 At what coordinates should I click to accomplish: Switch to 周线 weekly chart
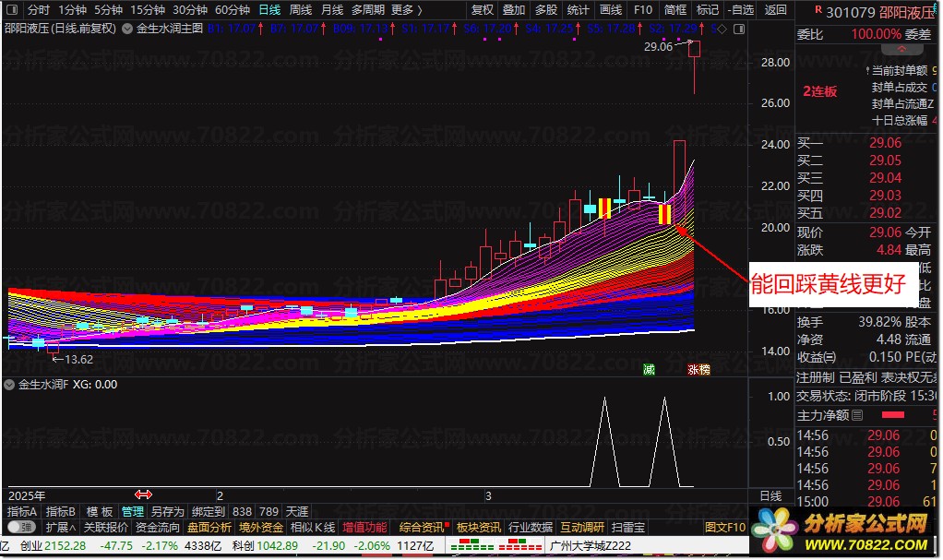tap(301, 9)
